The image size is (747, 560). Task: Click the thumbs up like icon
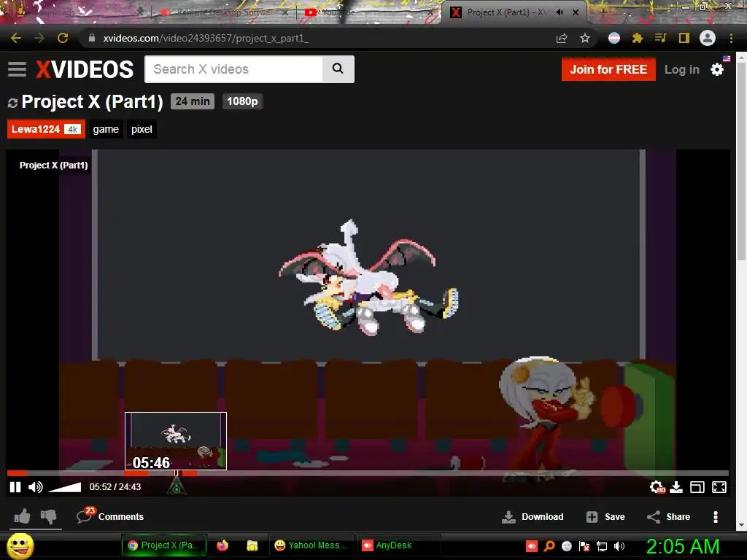click(23, 516)
